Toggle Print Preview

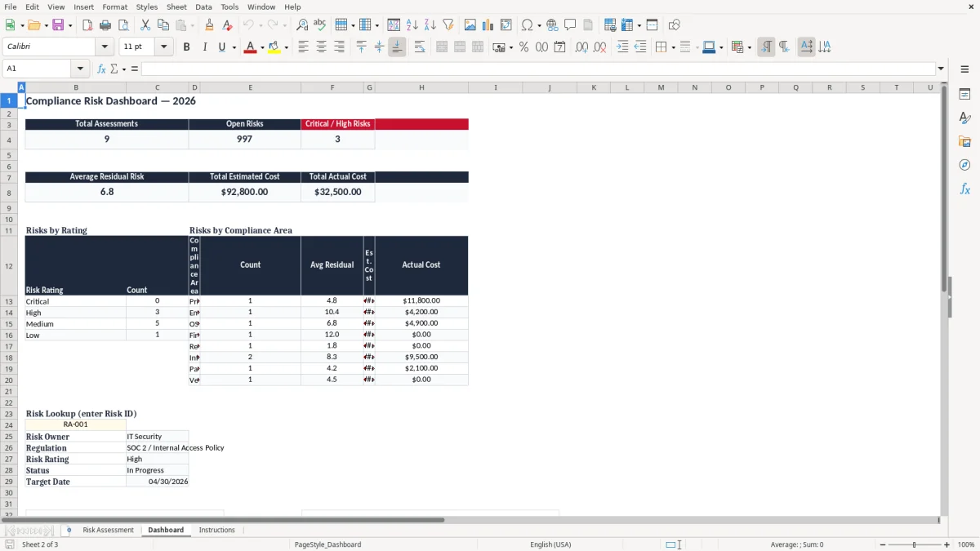coord(123,25)
